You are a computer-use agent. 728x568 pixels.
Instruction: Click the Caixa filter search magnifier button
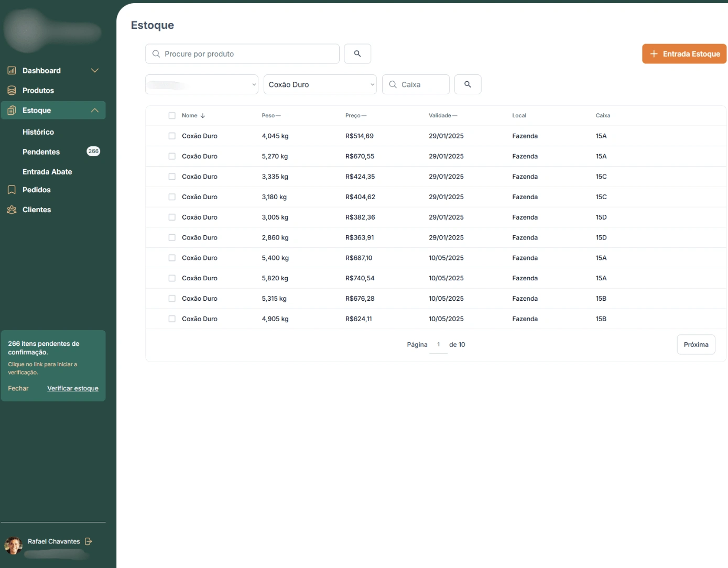click(x=468, y=84)
